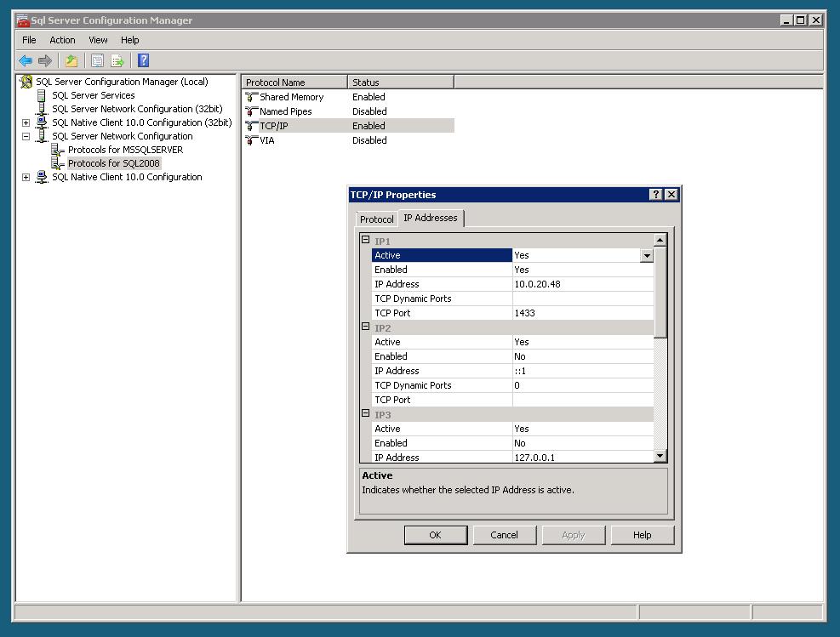Click the Cancel button
Screen dimensions: 840x637
(x=504, y=535)
